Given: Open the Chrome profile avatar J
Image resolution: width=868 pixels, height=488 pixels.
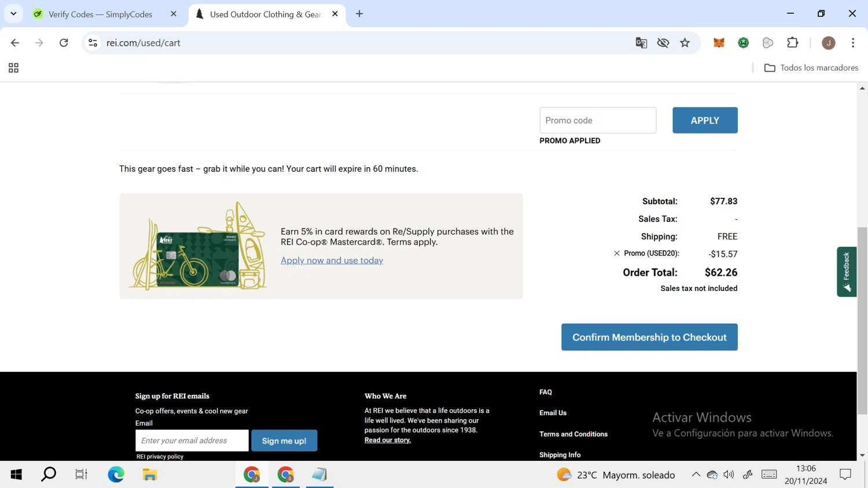Looking at the screenshot, I should pos(829,43).
